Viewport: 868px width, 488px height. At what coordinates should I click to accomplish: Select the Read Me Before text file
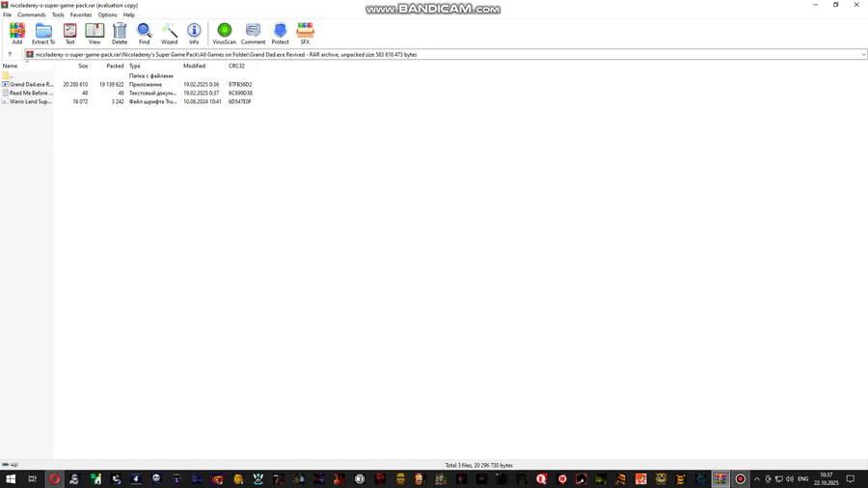tap(28, 93)
